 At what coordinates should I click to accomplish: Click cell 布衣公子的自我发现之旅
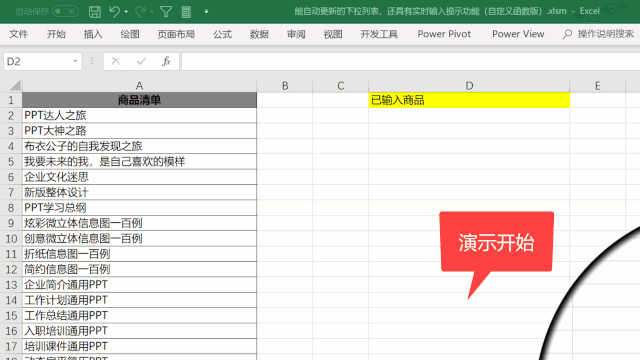coord(139,146)
